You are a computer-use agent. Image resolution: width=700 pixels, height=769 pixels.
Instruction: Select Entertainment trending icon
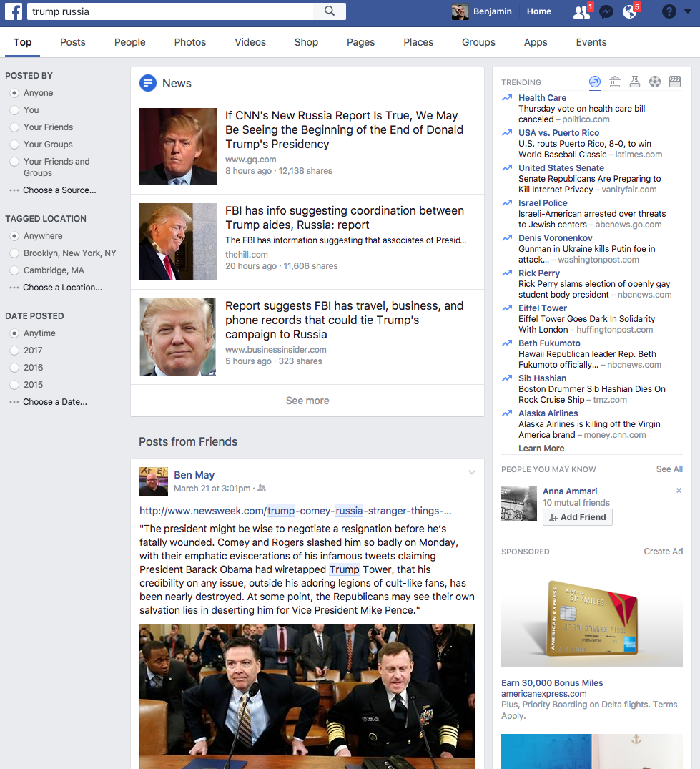[x=675, y=82]
